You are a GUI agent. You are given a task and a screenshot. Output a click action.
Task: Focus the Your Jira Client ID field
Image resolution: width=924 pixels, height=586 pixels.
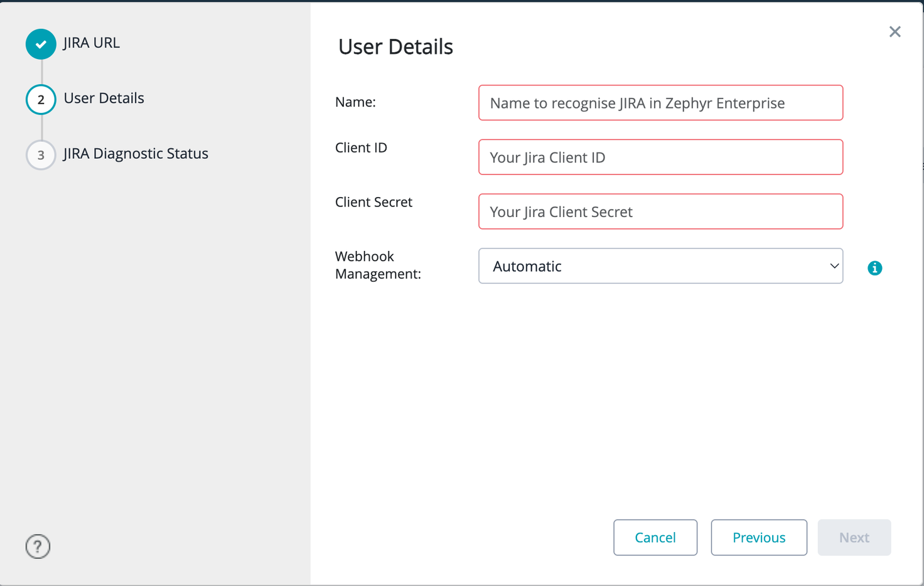[660, 157]
